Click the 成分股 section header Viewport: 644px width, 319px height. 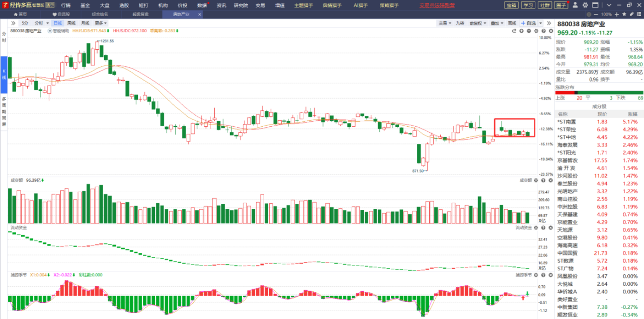pyautogui.click(x=599, y=106)
